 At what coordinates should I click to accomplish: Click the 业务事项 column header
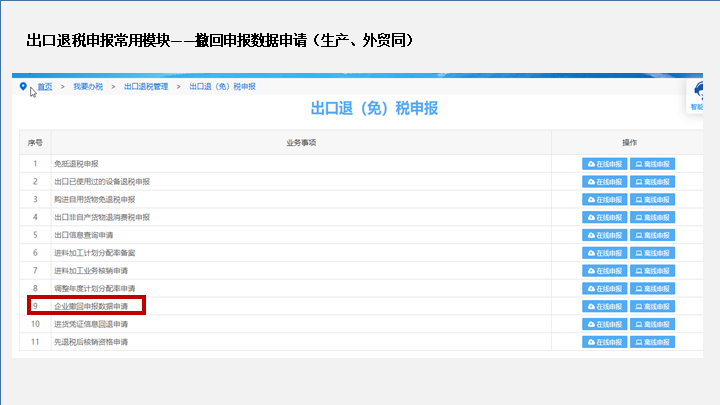(x=301, y=143)
